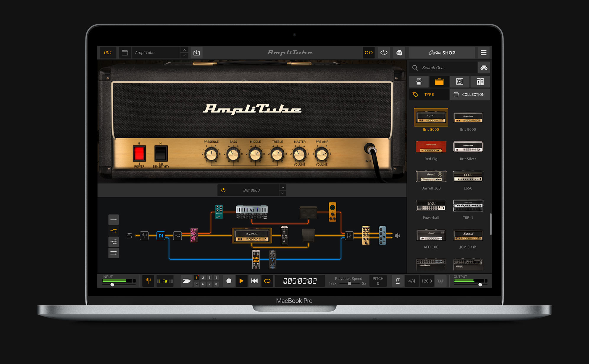
Task: Click the 120.0 tempo field
Action: tap(427, 281)
